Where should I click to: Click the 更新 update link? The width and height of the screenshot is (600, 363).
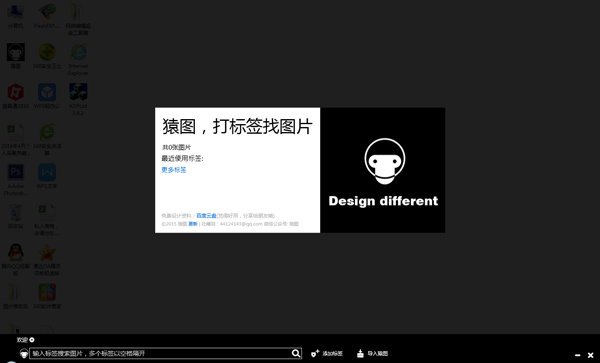(x=193, y=224)
